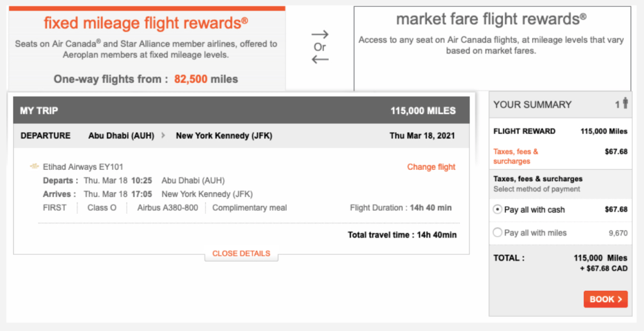Click the passenger icon in Your Summary
Viewport: 644px width, 331px height.
[625, 104]
